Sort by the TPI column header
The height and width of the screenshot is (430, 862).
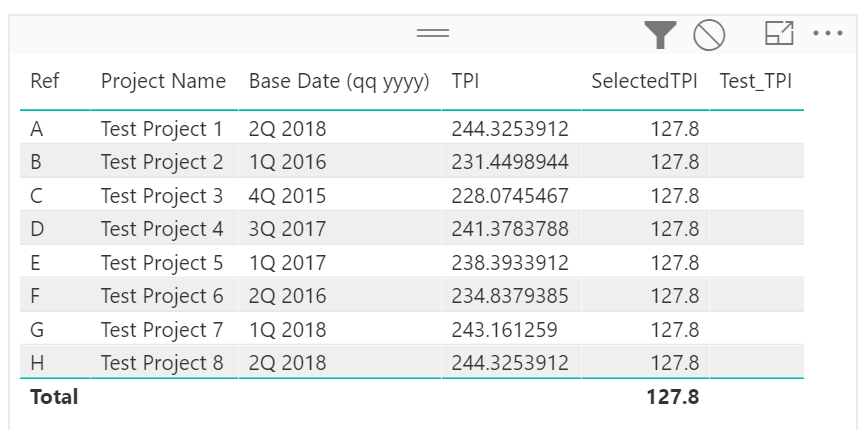[465, 81]
